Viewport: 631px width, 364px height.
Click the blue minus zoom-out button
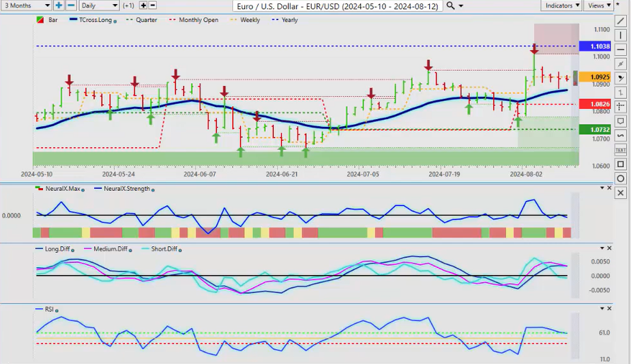tap(71, 5)
